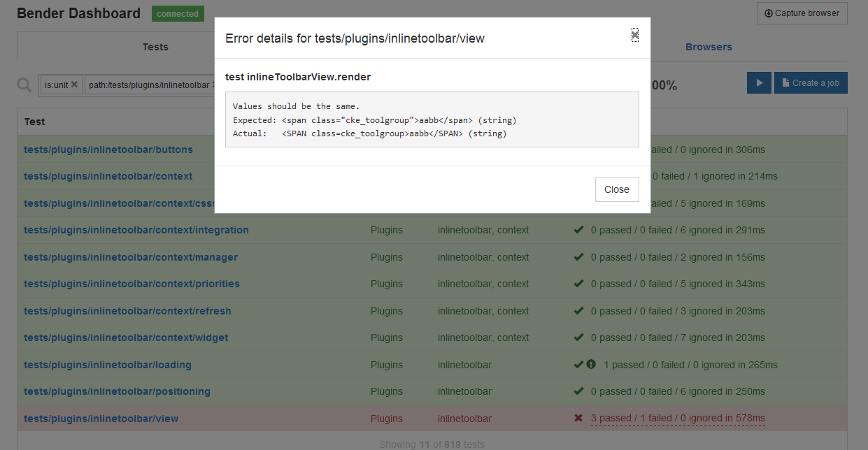Open tests/plugins/inlinetoolbar/context/refresh link
Screen dimensions: 868x450
127,311
